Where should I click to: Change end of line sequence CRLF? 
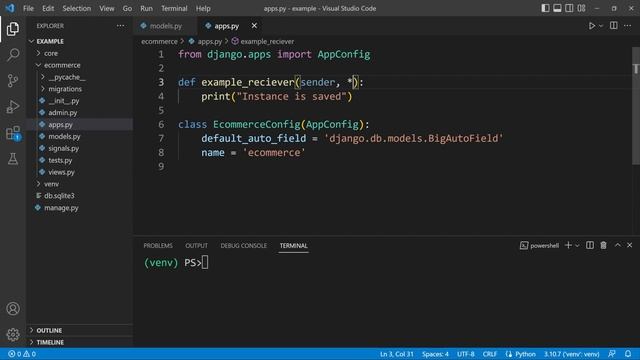tap(489, 354)
